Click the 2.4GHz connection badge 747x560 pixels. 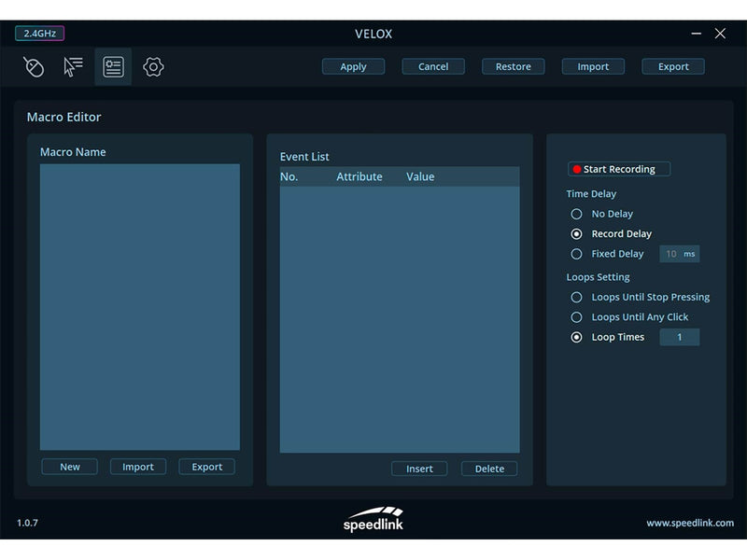[x=39, y=34]
